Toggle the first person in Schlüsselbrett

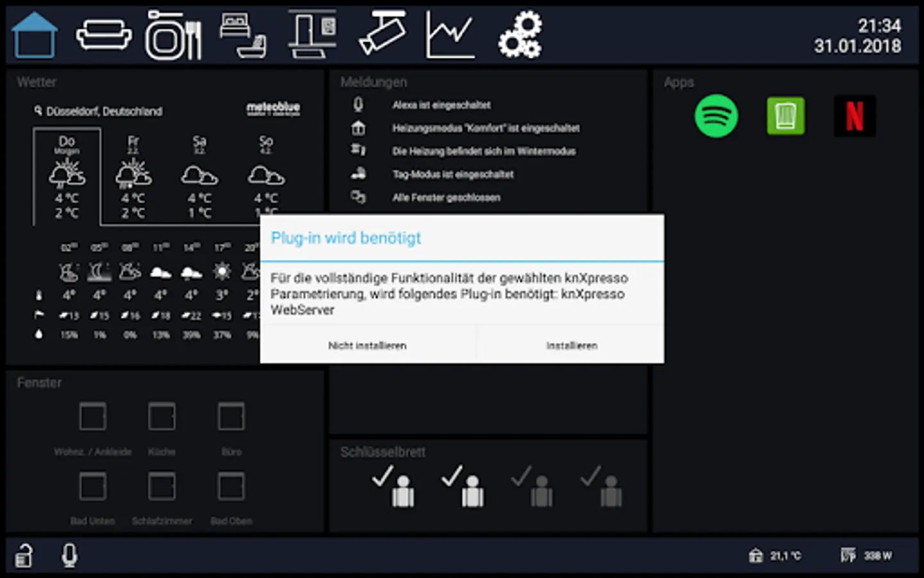coord(393,486)
